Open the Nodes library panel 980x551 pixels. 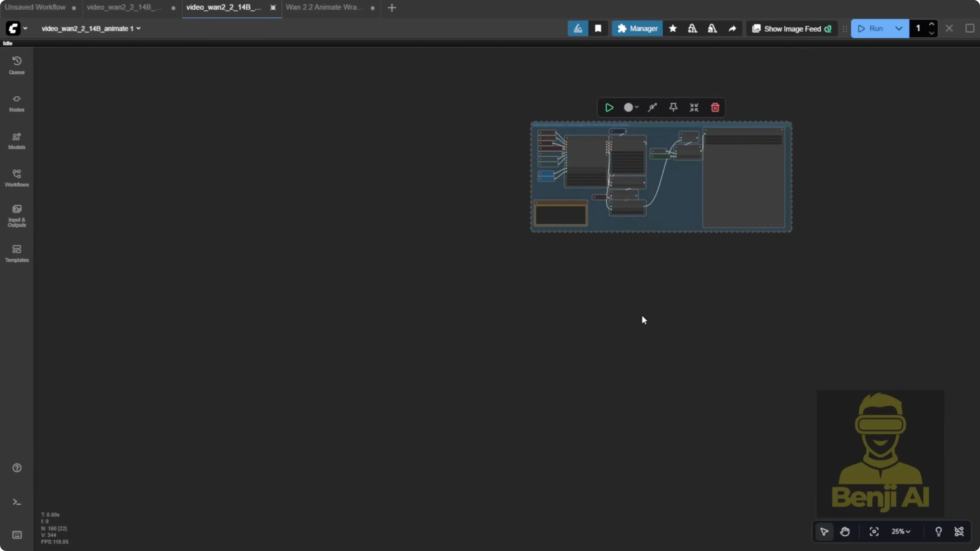pyautogui.click(x=16, y=103)
